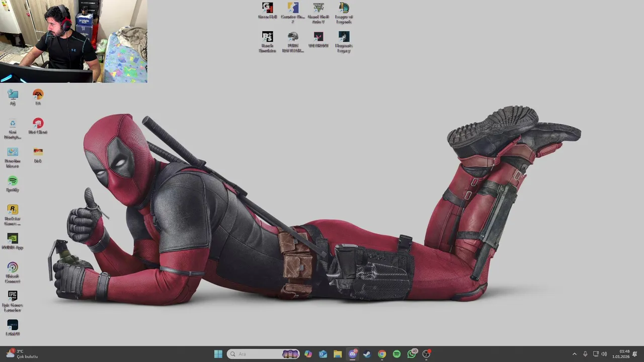Open the network tray icon

(596, 354)
